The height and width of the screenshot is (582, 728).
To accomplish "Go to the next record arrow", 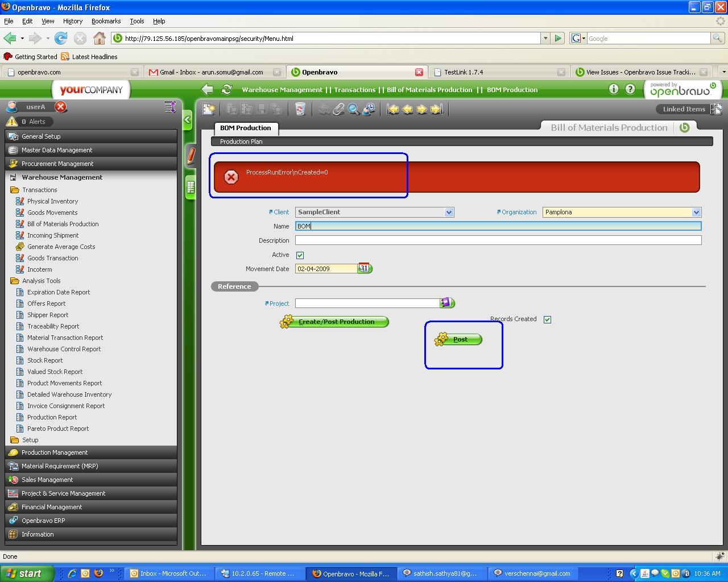I will (x=422, y=109).
